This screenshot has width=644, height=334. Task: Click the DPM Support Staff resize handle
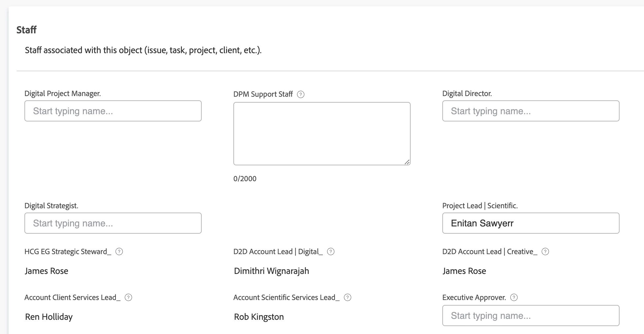tap(407, 162)
